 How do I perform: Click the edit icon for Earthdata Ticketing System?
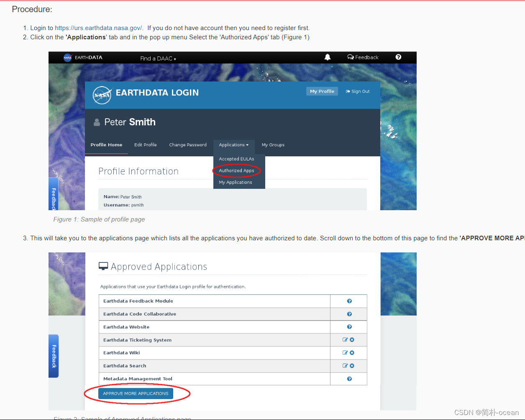click(x=345, y=340)
